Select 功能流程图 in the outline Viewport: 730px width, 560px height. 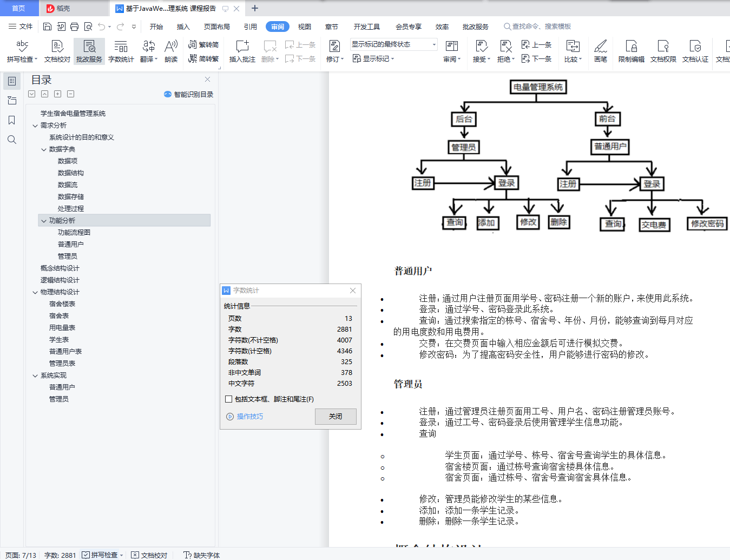click(74, 233)
